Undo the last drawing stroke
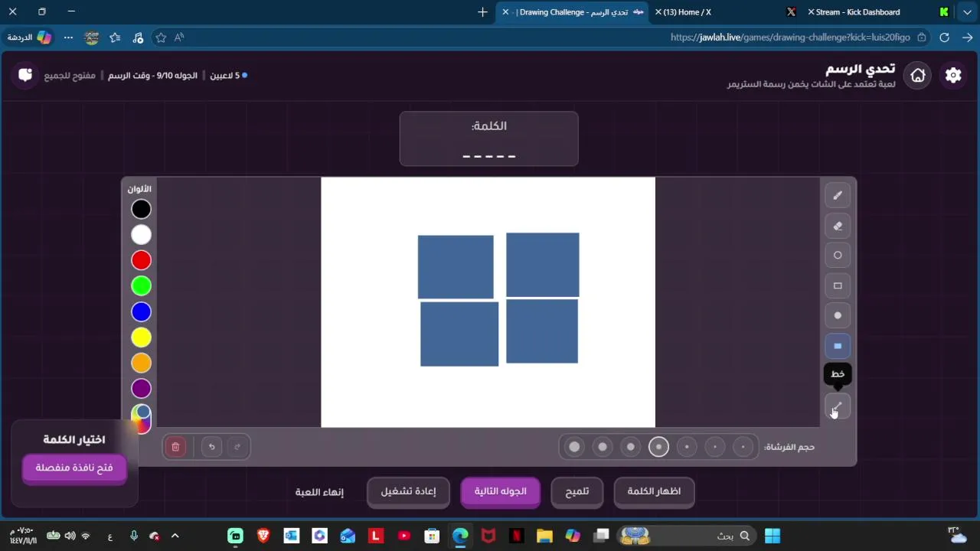 click(x=212, y=447)
